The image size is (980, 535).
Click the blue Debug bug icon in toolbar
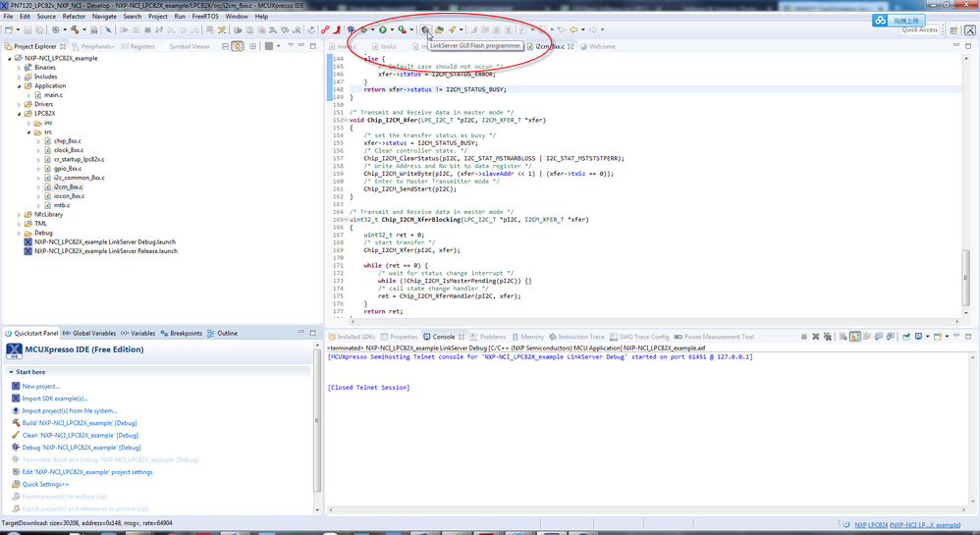pyautogui.click(x=352, y=29)
